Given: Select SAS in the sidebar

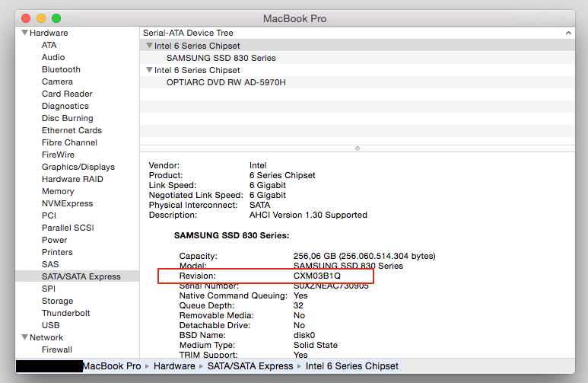Looking at the screenshot, I should (x=50, y=264).
